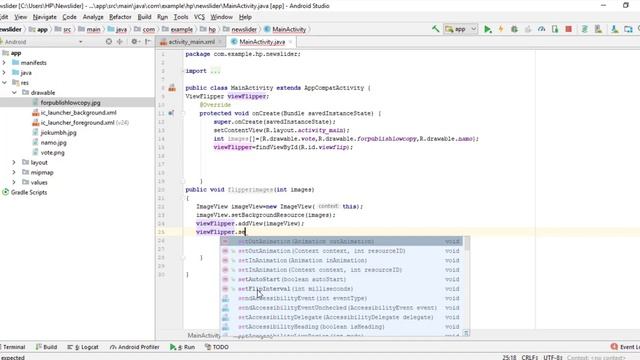Run the app with green play icon
The width and height of the screenshot is (640, 360).
pyautogui.click(x=487, y=29)
